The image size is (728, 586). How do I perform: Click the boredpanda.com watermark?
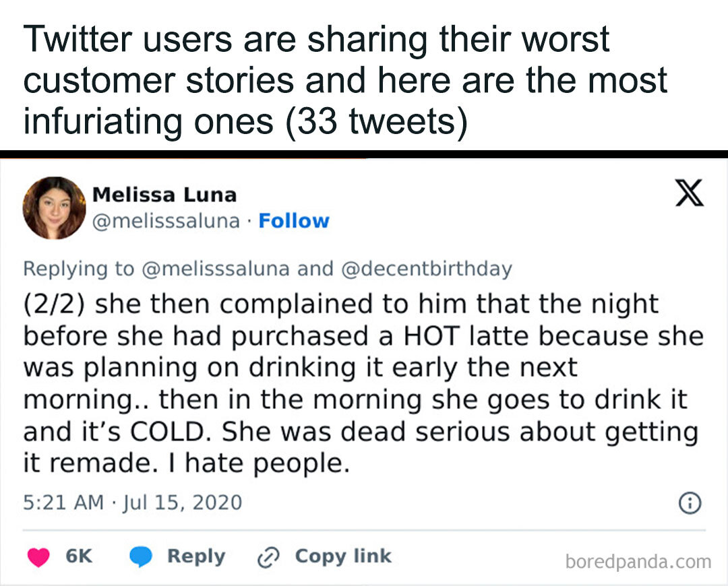click(638, 561)
